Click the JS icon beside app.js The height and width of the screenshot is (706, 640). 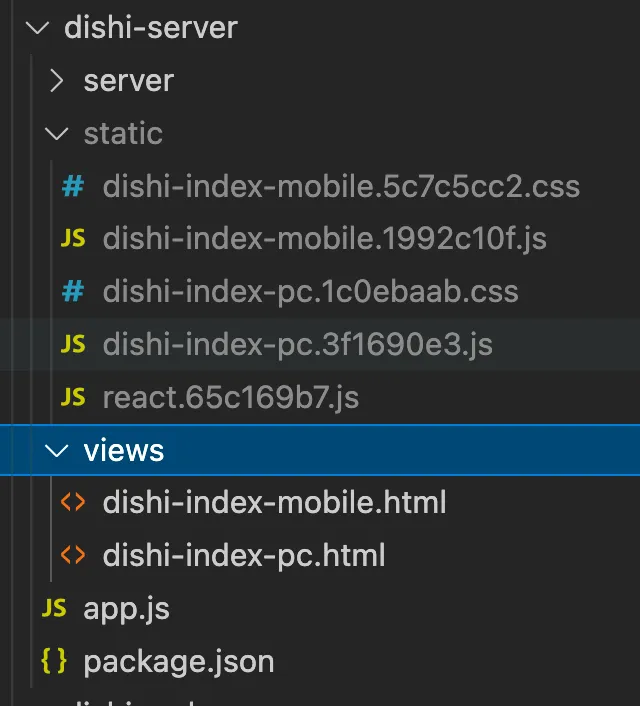point(53,608)
